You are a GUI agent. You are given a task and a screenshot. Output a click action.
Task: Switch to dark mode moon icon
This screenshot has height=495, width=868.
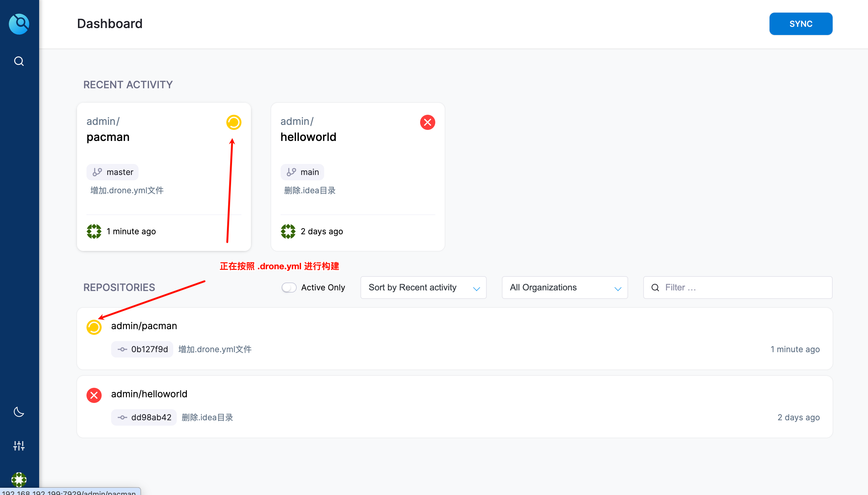[19, 412]
